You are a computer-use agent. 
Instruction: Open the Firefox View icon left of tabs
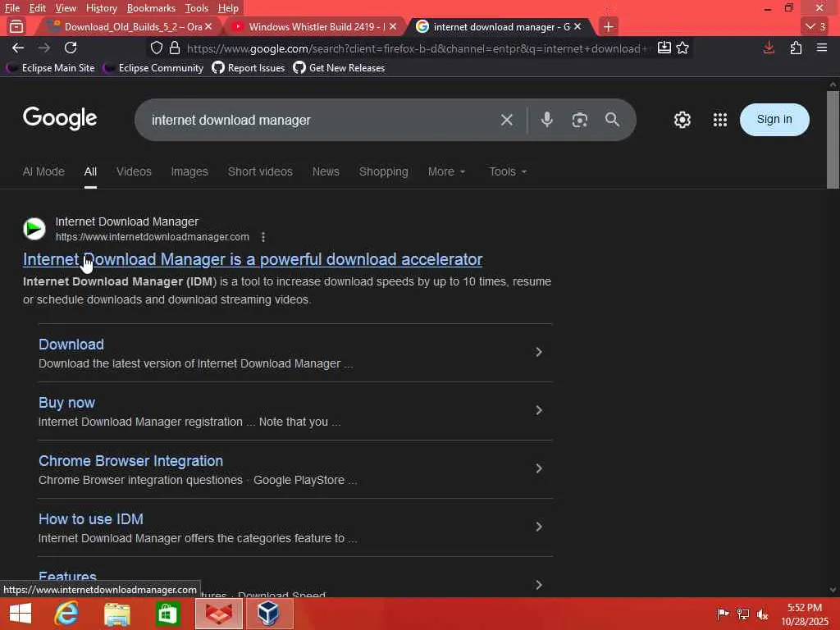[x=16, y=26]
